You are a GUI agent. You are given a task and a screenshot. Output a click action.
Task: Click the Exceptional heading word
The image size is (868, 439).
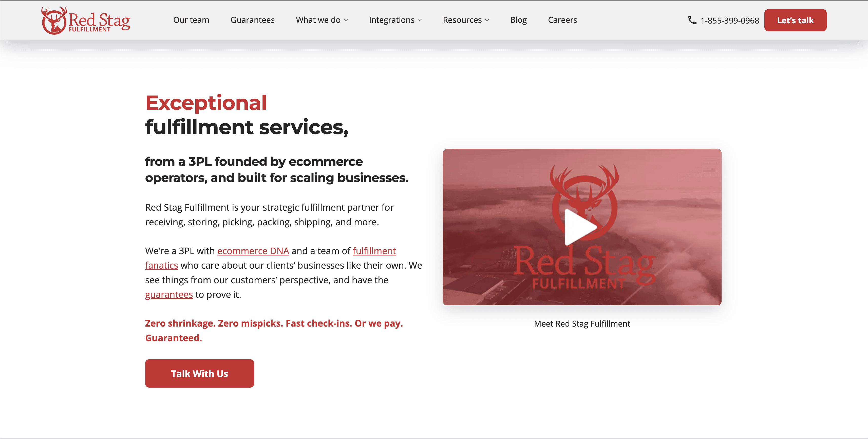[x=206, y=103]
